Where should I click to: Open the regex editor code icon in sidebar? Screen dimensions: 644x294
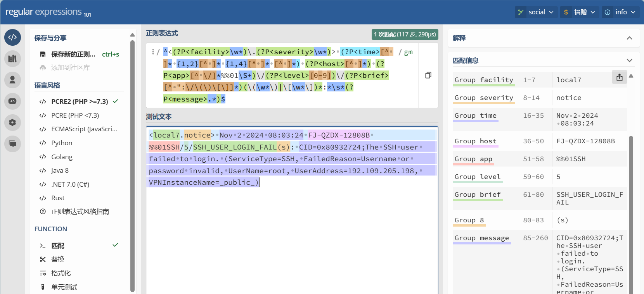(x=12, y=37)
